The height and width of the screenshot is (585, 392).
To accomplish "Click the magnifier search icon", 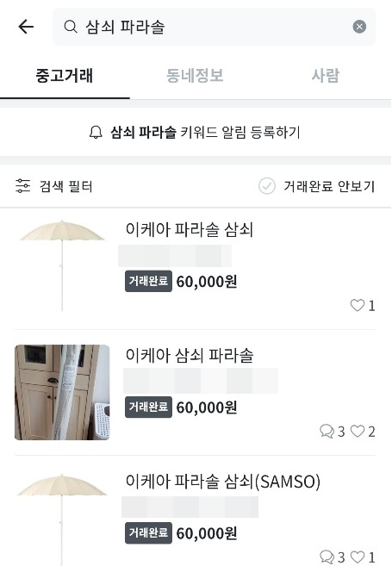I will point(70,27).
